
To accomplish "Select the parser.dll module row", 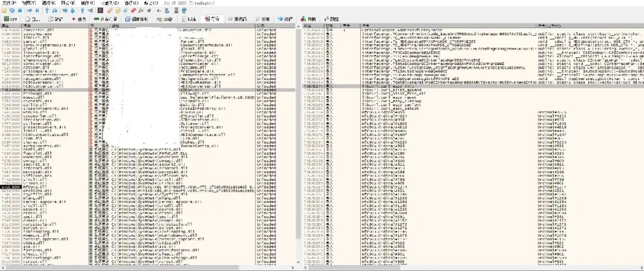I will (x=148, y=41).
